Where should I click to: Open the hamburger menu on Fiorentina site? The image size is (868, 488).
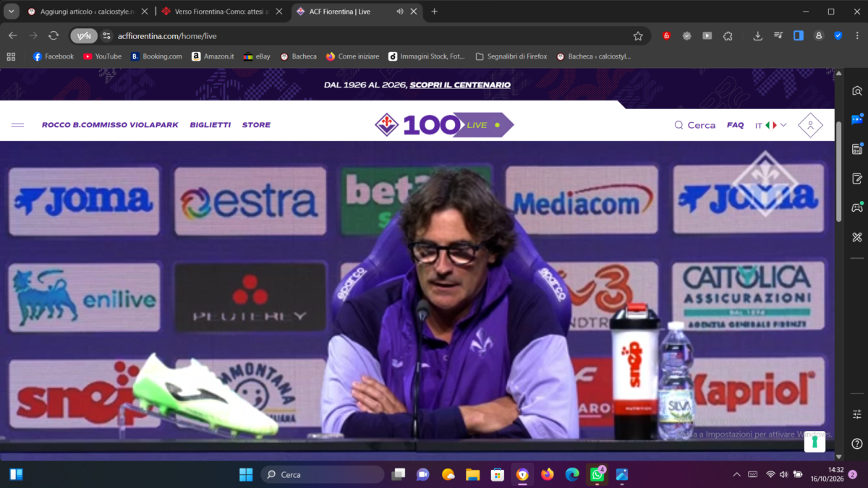click(x=17, y=125)
